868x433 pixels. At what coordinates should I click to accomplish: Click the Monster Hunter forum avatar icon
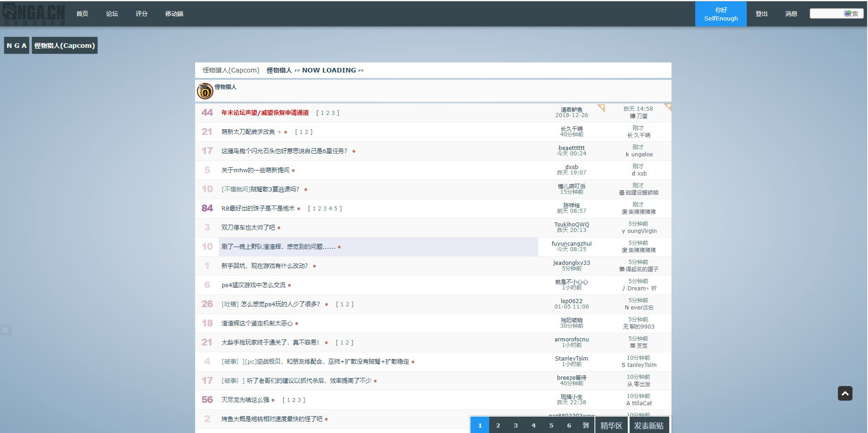pyautogui.click(x=205, y=91)
